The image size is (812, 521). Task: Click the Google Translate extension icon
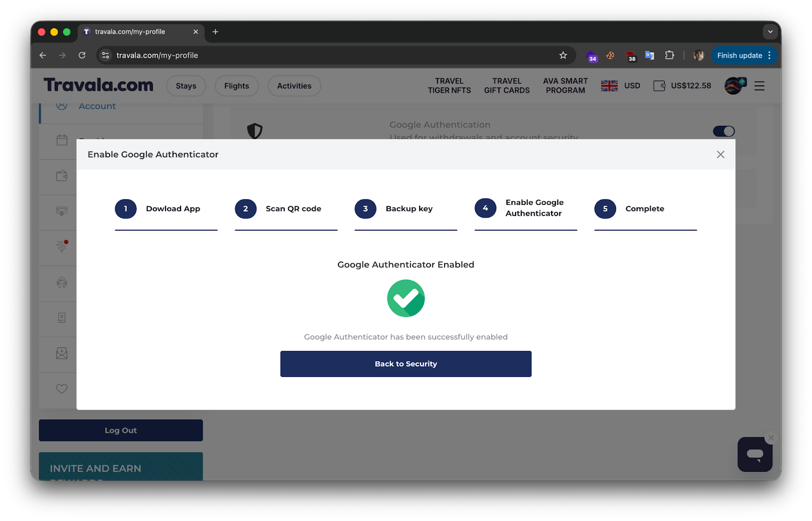click(x=650, y=55)
